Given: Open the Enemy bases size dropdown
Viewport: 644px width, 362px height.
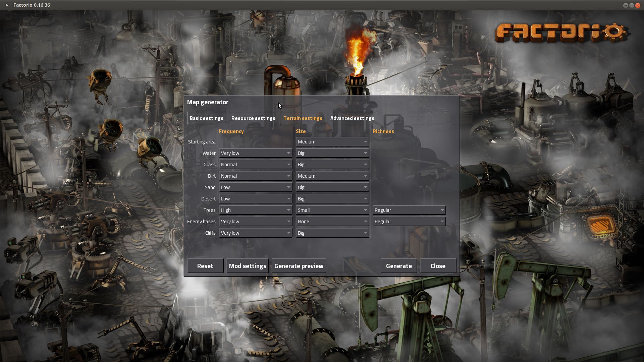Looking at the screenshot, I should click(332, 221).
